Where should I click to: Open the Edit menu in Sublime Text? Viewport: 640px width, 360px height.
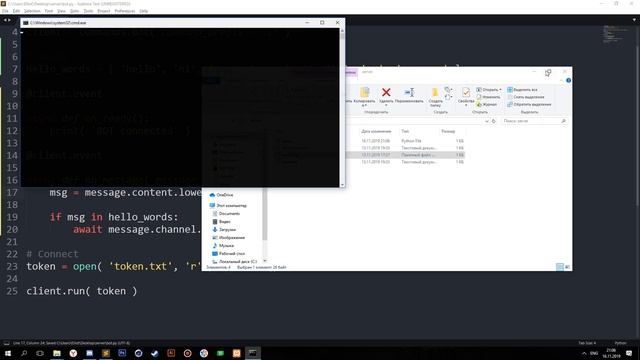click(16, 11)
